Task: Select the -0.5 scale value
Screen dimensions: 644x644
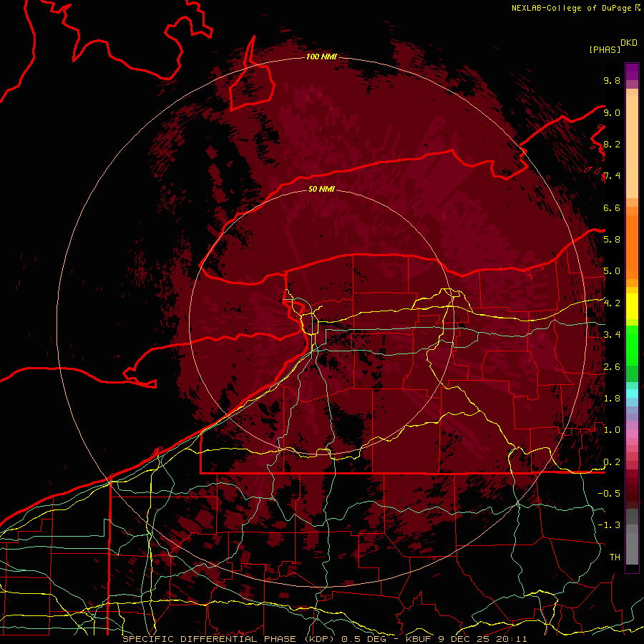Action: [x=609, y=493]
